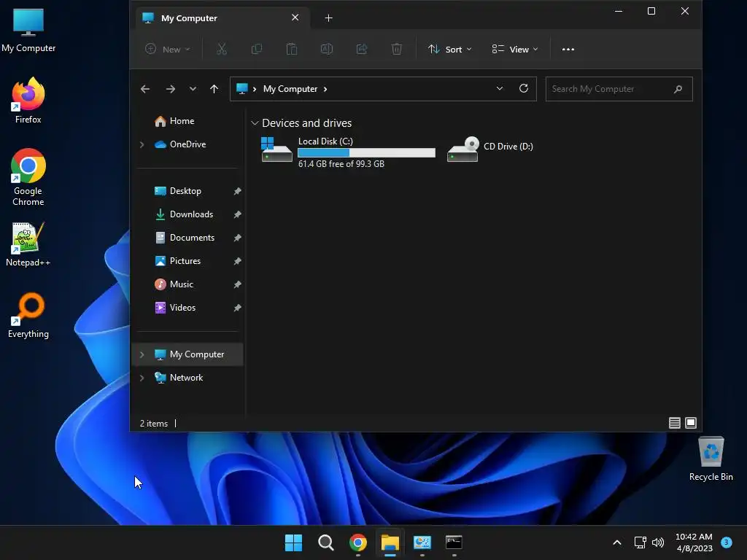Expand the OneDrive tree node
Image resolution: width=747 pixels, height=560 pixels.
coord(142,144)
